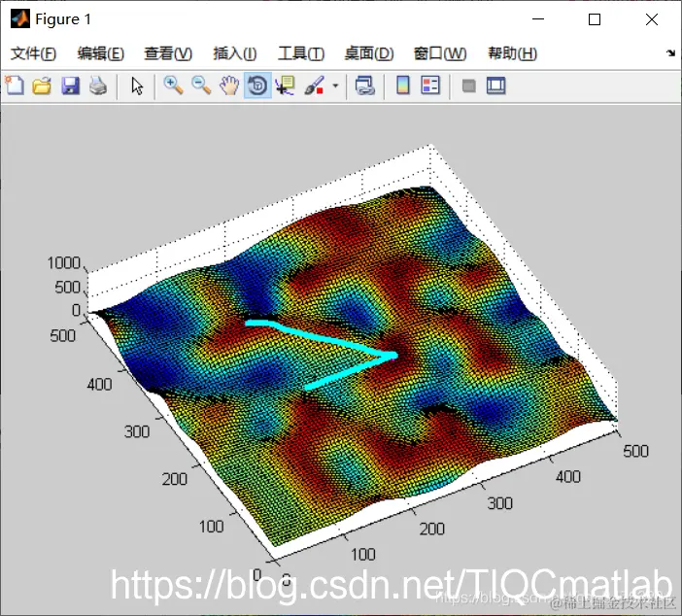Select the Brush data tool

(x=314, y=86)
